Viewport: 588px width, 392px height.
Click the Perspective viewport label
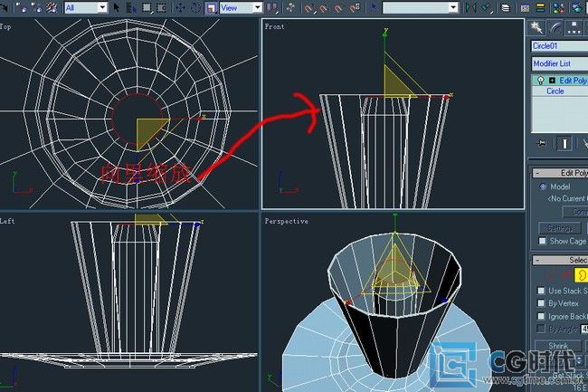[287, 221]
